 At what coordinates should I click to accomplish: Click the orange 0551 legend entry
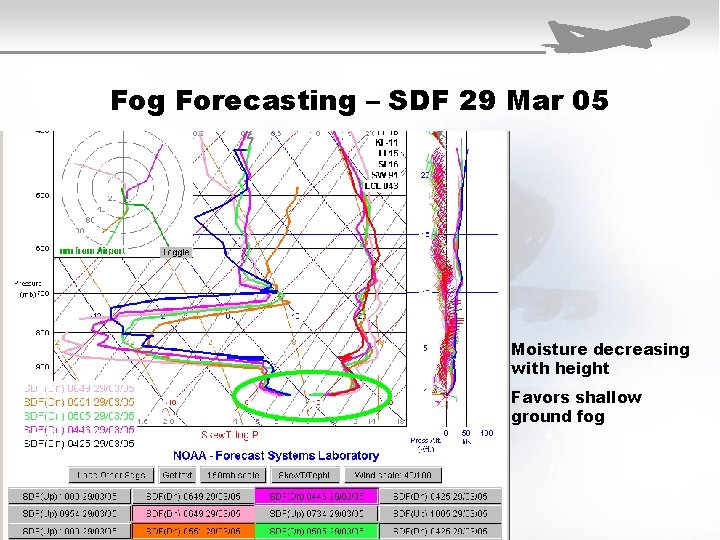pyautogui.click(x=79, y=402)
